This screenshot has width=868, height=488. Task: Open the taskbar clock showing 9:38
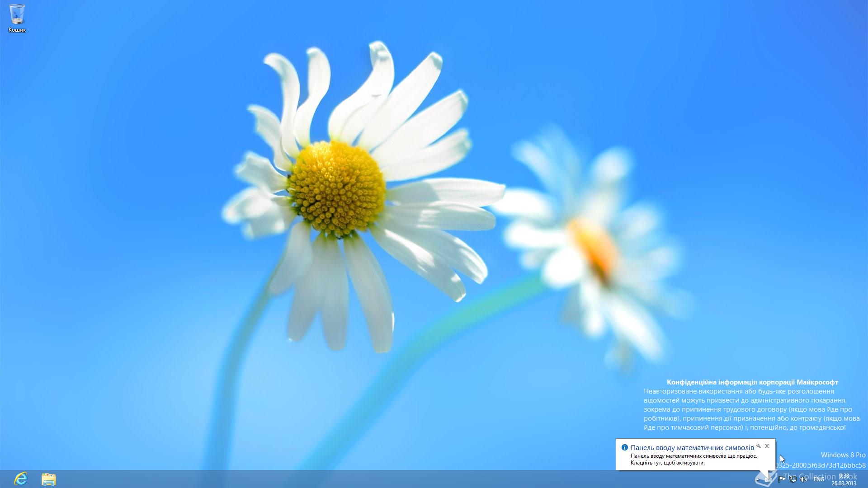844,476
